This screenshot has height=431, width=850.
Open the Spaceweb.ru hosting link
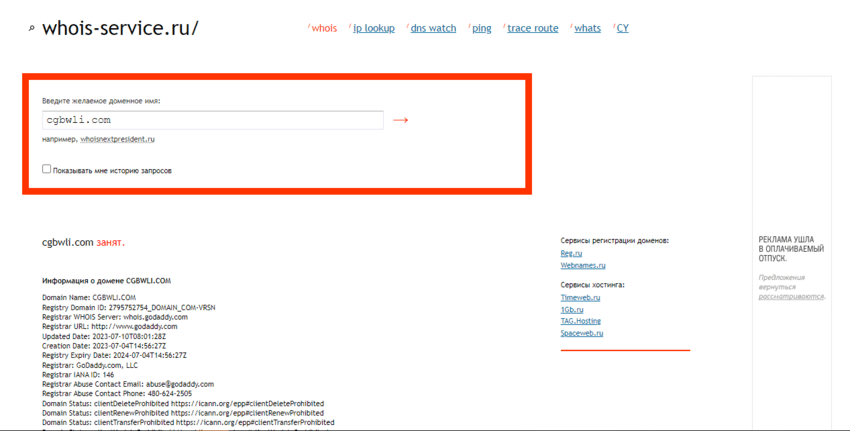coord(582,334)
